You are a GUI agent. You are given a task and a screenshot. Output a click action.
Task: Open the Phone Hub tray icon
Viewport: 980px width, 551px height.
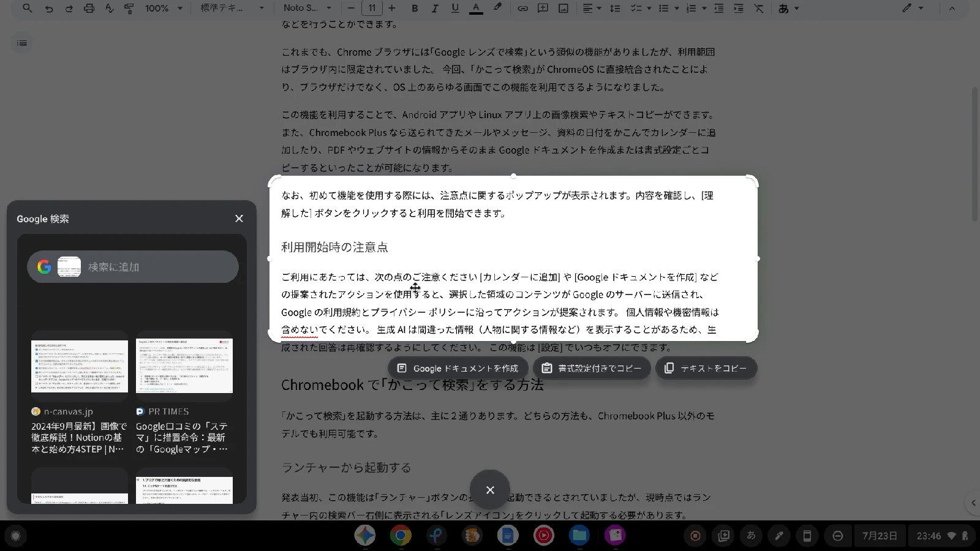pos(807,536)
